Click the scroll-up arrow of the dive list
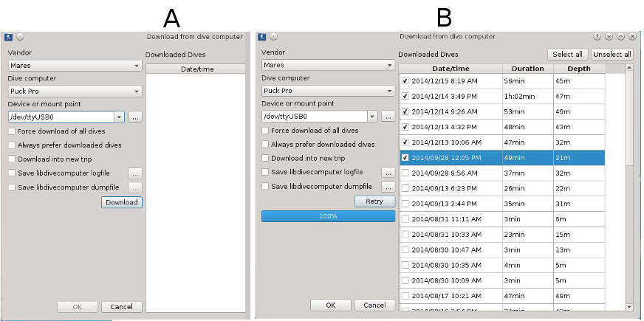 [x=629, y=68]
